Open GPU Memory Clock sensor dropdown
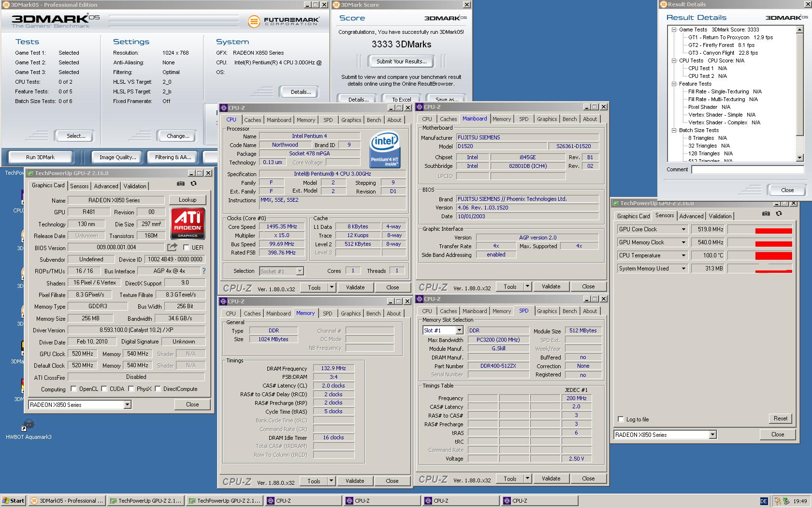 click(x=683, y=242)
